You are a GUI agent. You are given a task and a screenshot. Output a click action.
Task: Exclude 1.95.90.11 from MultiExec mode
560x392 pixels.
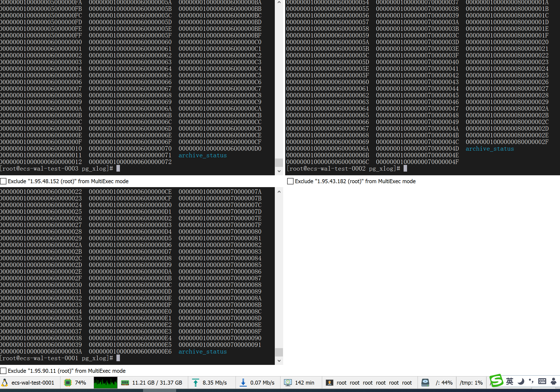3,371
